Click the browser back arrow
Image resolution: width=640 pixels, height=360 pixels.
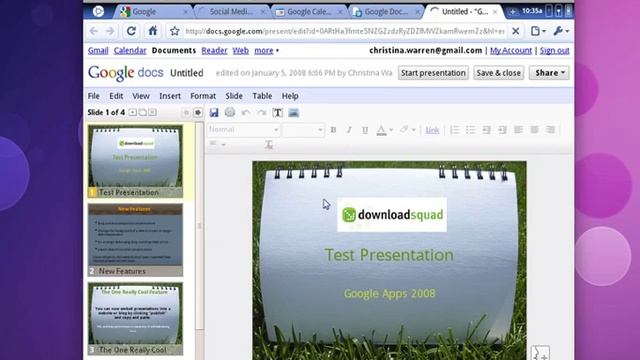tap(93, 31)
